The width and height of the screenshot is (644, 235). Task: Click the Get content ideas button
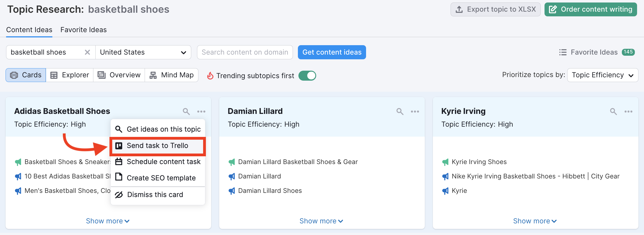point(332,52)
